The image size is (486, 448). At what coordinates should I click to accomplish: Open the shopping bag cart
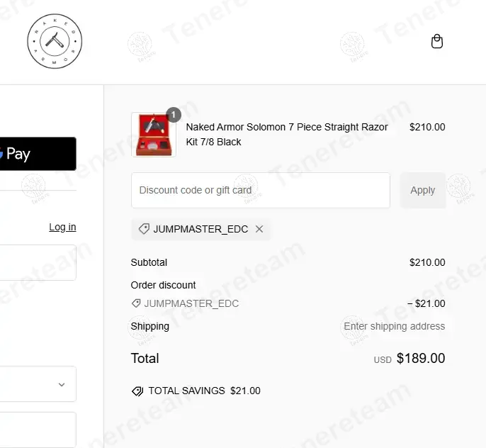[437, 42]
